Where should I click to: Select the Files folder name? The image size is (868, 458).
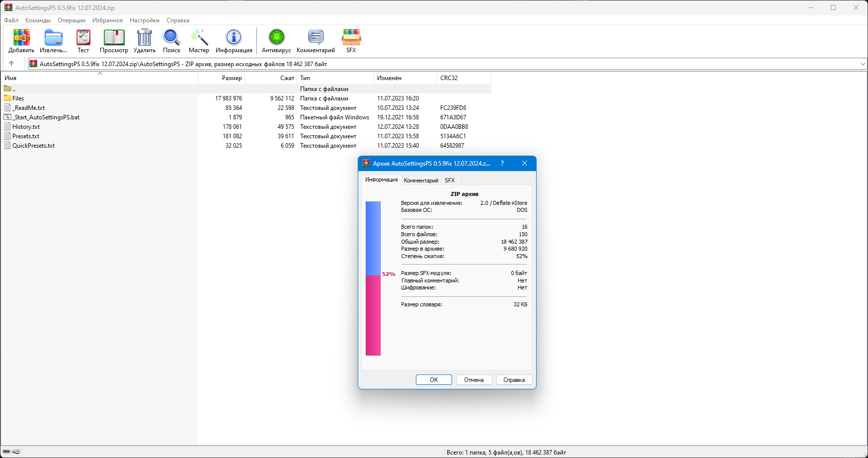(x=18, y=98)
